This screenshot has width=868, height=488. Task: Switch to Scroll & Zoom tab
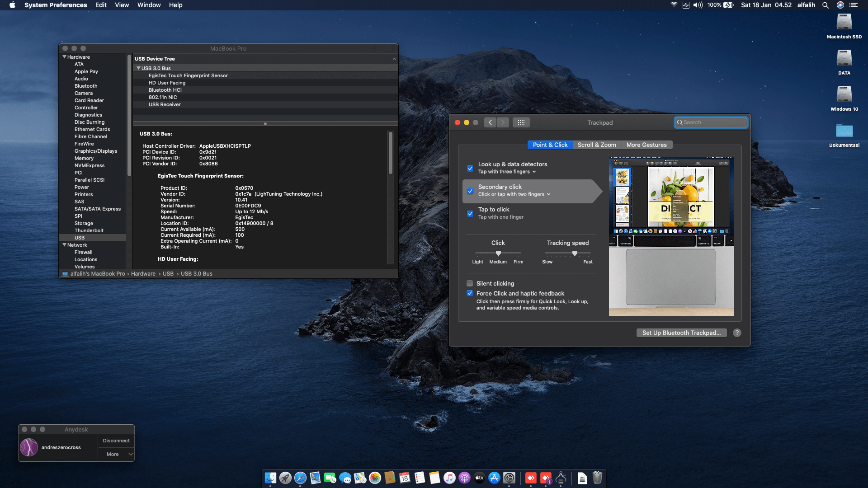click(596, 145)
